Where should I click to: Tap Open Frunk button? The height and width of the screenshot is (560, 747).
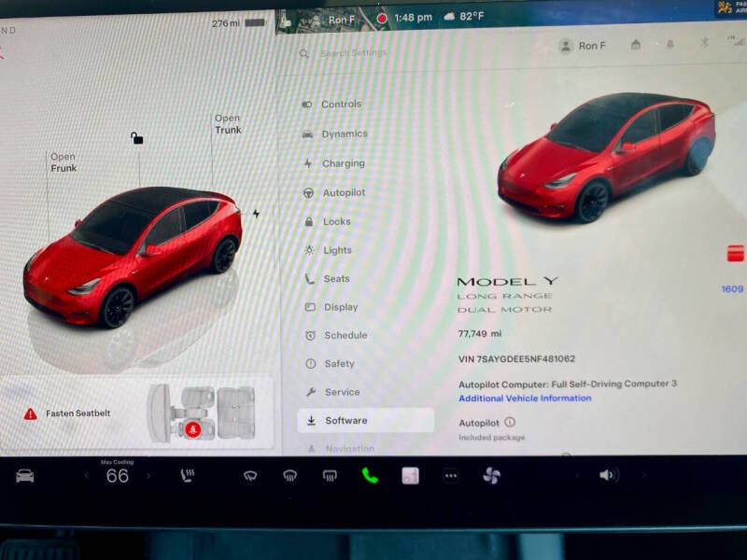point(63,162)
